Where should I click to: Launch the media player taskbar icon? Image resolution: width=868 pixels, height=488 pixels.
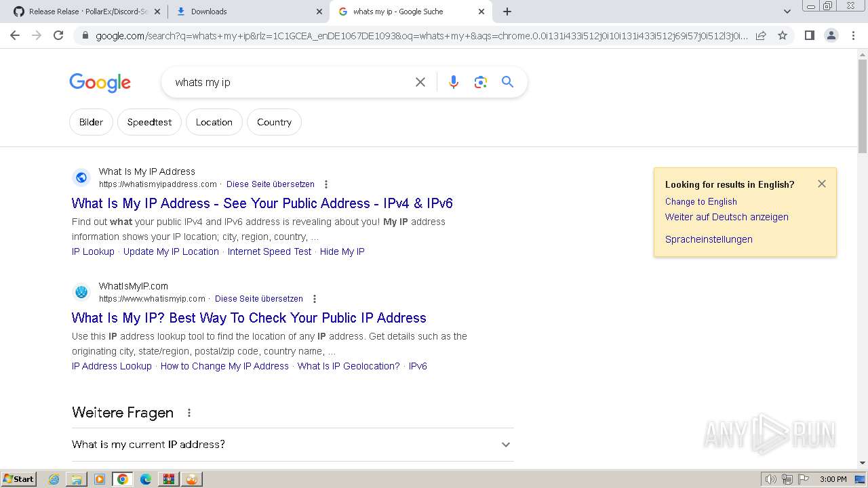click(x=100, y=479)
